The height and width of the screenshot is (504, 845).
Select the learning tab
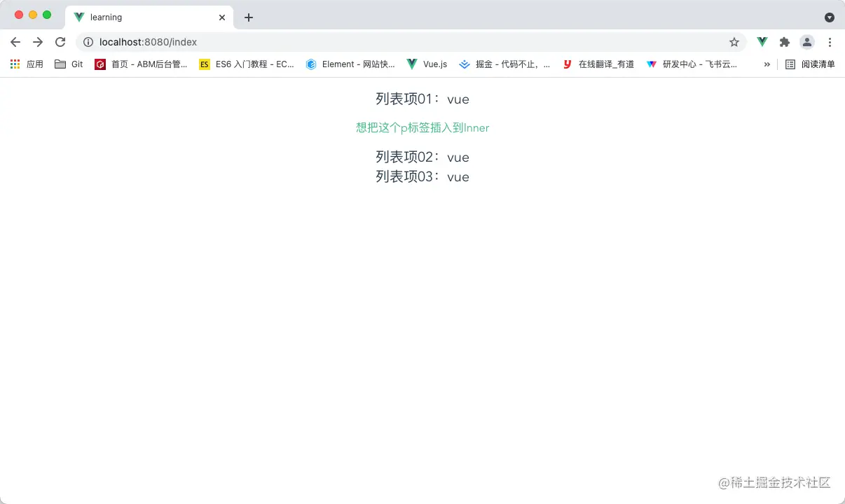tap(149, 17)
